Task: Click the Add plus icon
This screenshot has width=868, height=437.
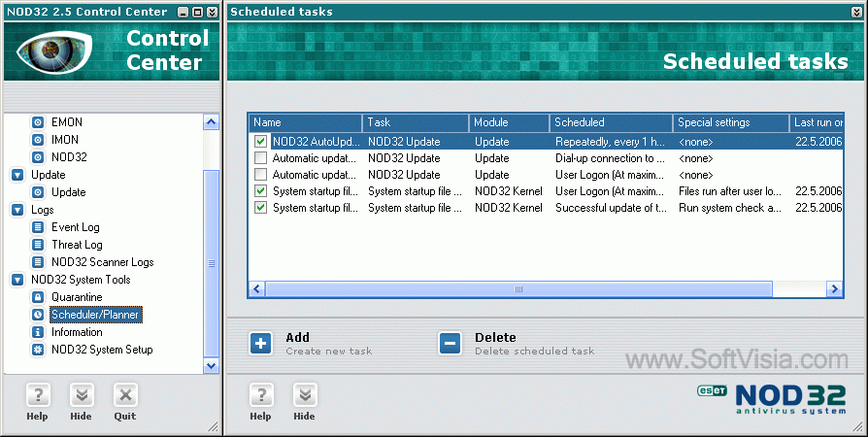Action: (x=261, y=344)
